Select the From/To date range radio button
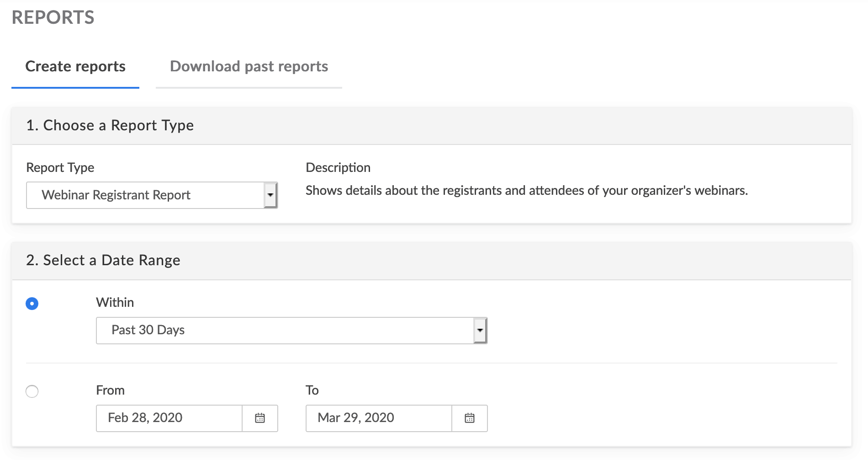The image size is (868, 460). click(32, 391)
